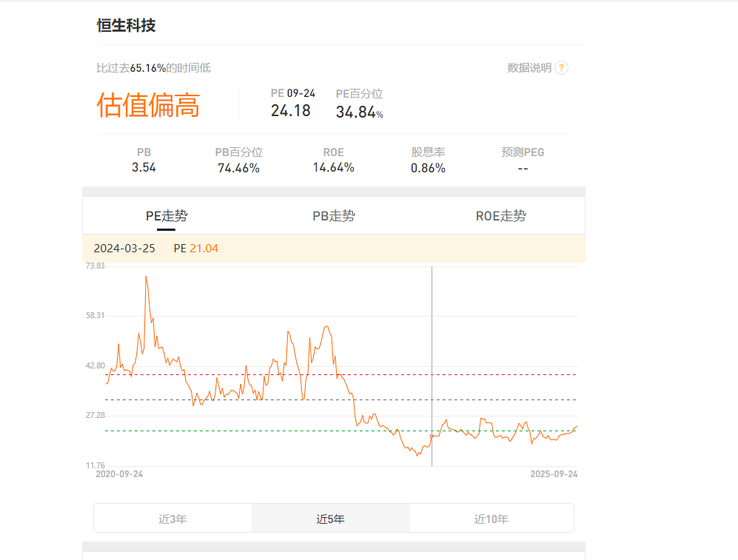Click the 恒生科技 title
This screenshot has height=560, width=738.
(126, 25)
